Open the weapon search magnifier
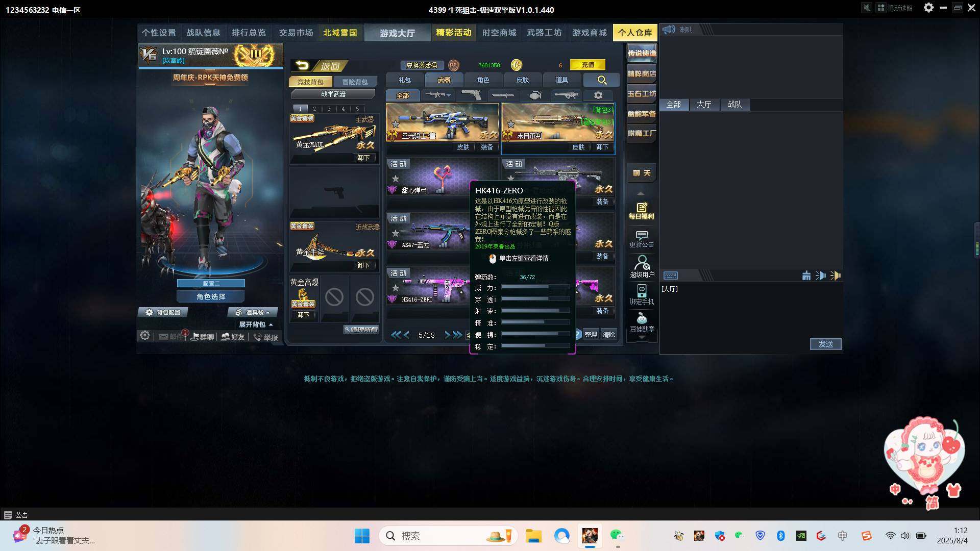The image size is (980, 551). pyautogui.click(x=602, y=80)
